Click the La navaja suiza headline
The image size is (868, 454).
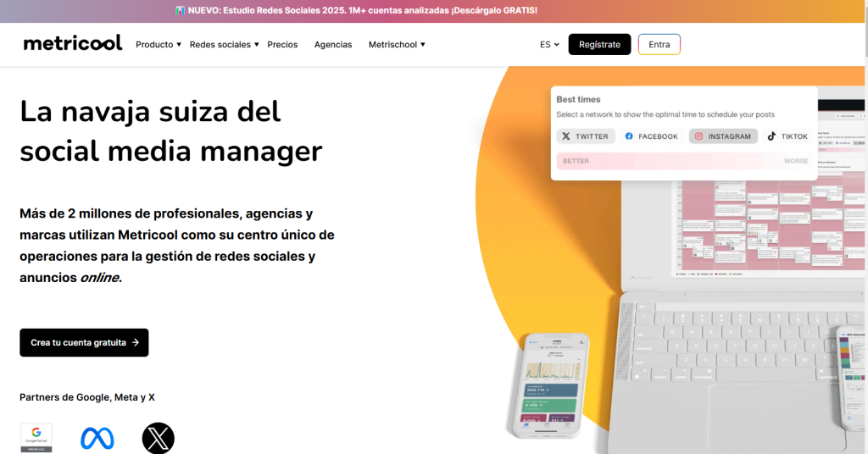[171, 131]
